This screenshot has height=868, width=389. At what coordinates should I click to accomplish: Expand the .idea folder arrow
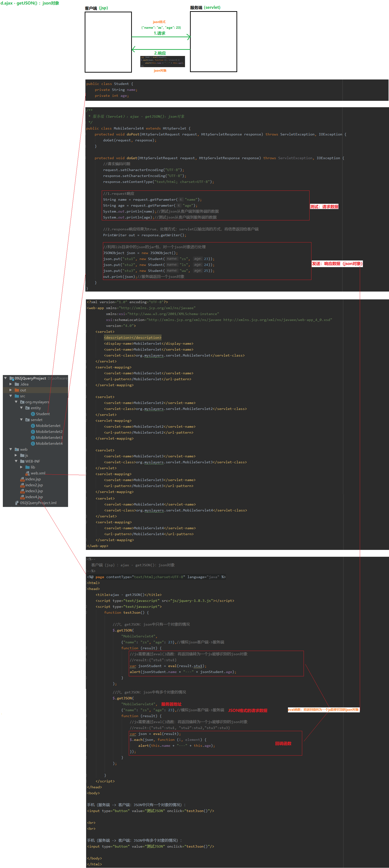[10, 384]
